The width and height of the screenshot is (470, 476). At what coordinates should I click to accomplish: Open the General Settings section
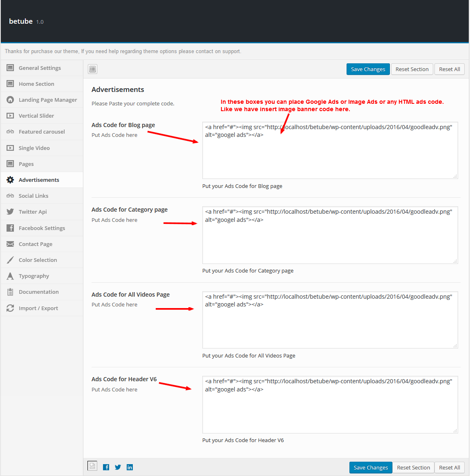(x=40, y=68)
